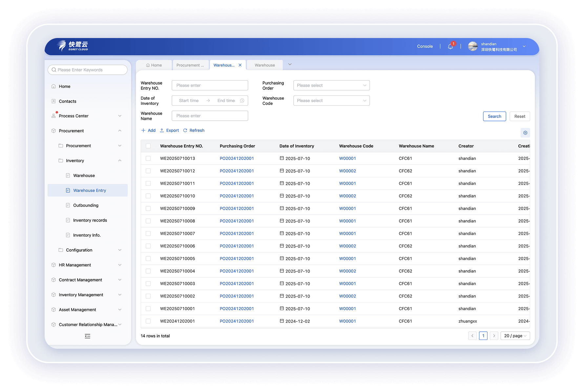Screen dimensions: 584x392
Task: Click the date picker clock icon
Action: [242, 100]
